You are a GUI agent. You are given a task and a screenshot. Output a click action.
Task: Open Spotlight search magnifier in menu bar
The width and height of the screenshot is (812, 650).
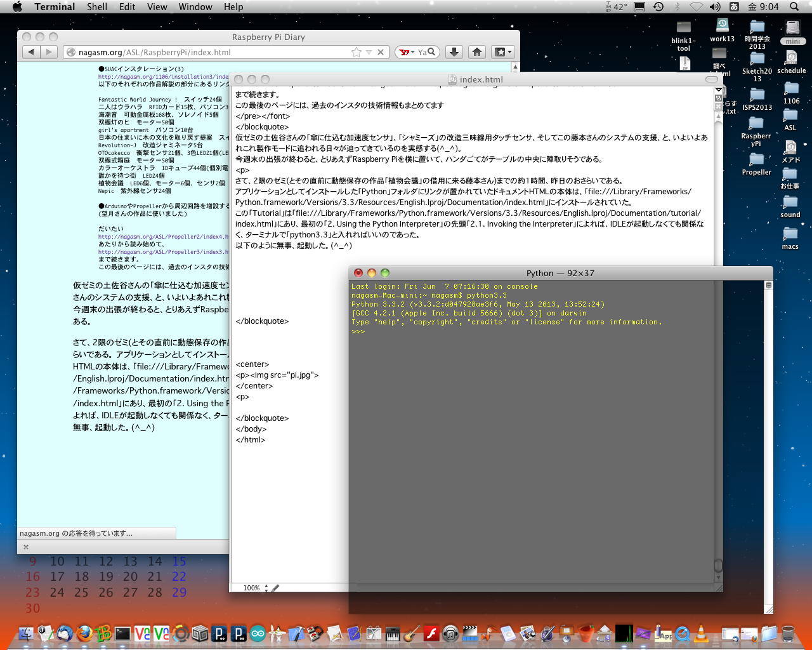point(794,7)
